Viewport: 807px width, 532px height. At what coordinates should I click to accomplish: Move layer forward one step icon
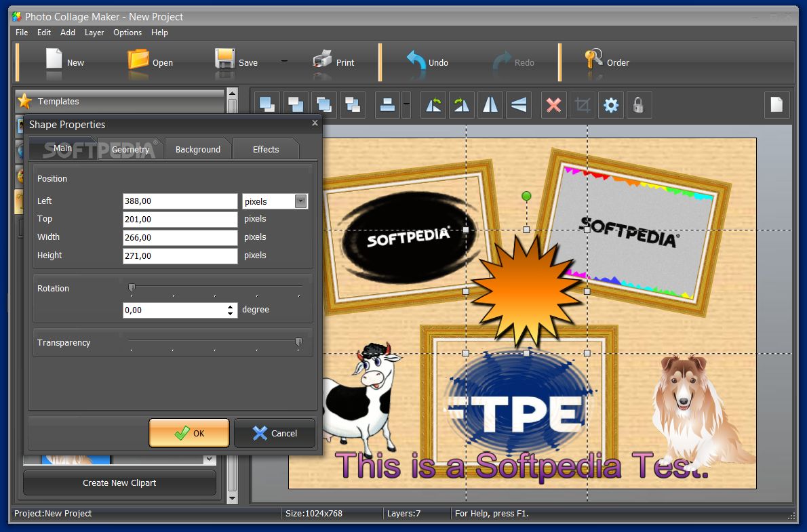pos(324,105)
